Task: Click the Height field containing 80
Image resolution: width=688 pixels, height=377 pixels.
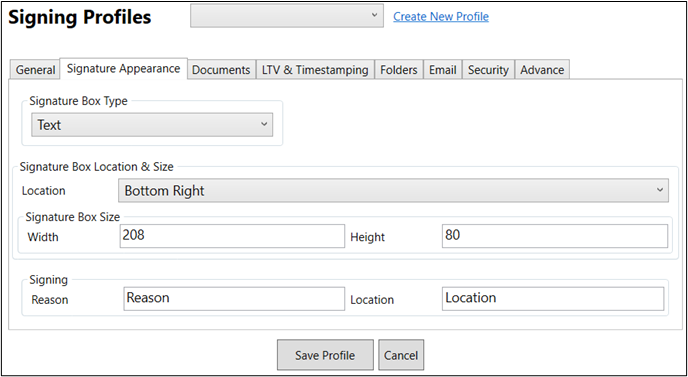Action: coord(555,236)
